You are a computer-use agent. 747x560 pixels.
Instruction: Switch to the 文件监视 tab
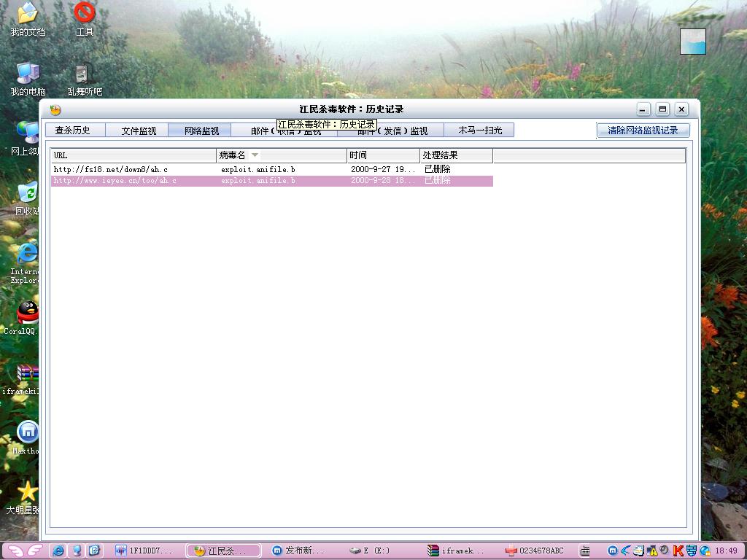coord(136,130)
